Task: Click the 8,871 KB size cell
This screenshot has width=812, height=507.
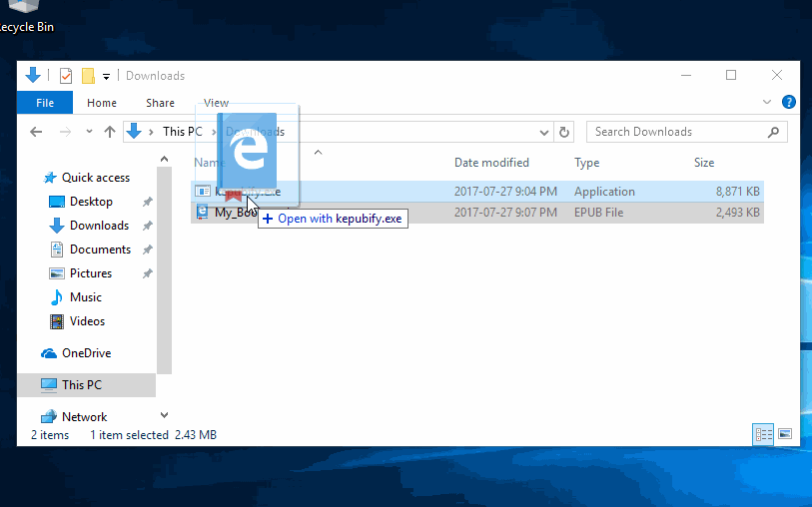Action: (737, 192)
